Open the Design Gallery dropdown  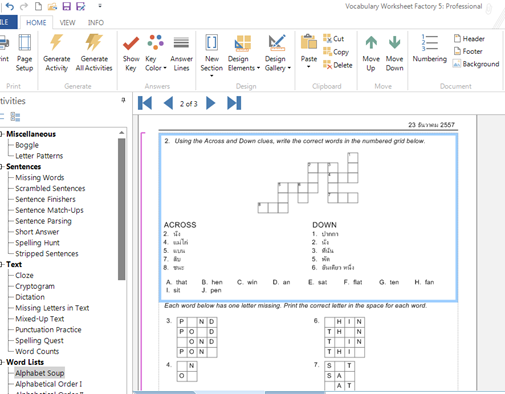(x=277, y=53)
